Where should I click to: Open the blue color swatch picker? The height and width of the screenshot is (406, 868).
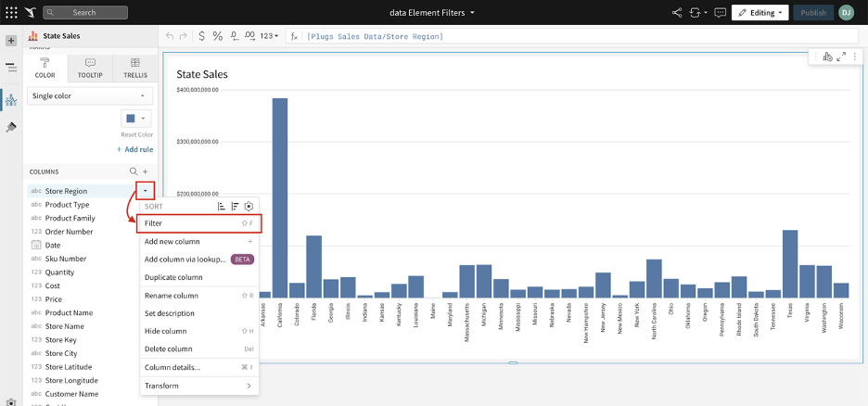click(135, 119)
